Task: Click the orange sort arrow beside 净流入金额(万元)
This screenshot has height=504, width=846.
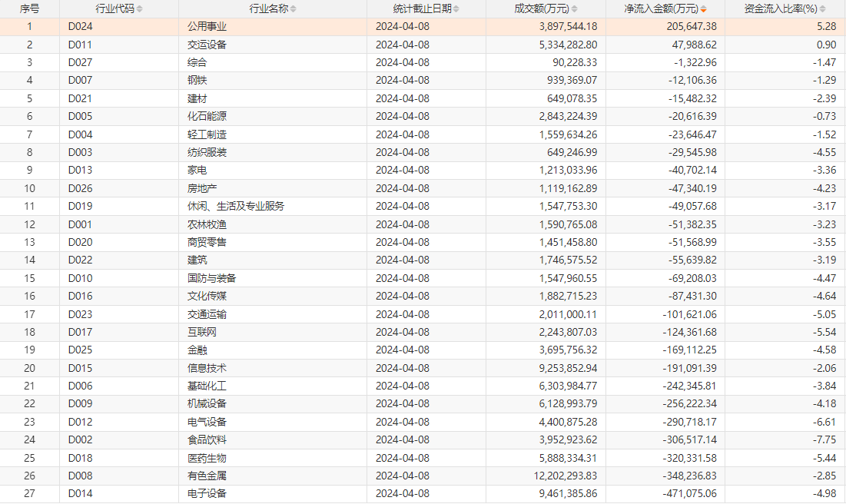Action: click(x=703, y=9)
